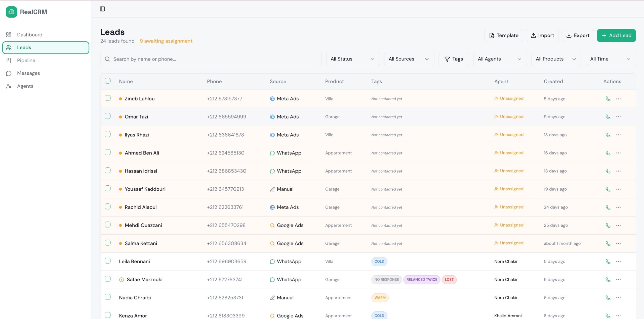Click the Export button

(578, 35)
